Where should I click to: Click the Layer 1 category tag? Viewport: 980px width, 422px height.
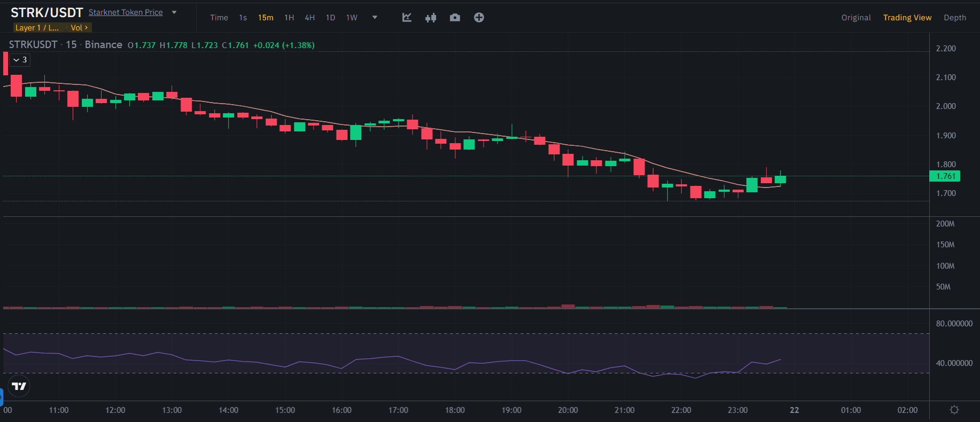[x=37, y=28]
